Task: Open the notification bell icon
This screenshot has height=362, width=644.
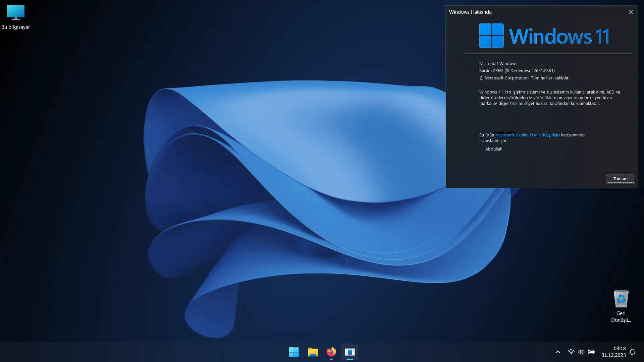Action: click(632, 352)
